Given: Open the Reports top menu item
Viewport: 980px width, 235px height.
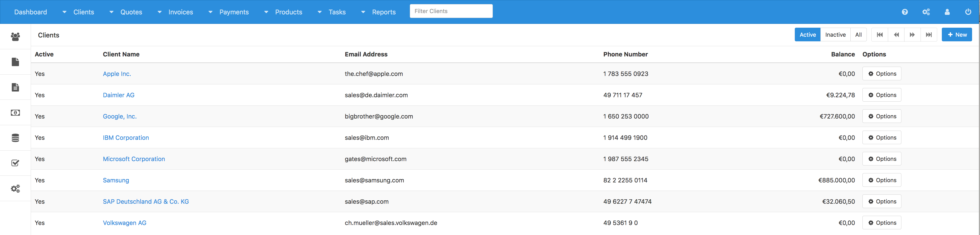Looking at the screenshot, I should [384, 12].
